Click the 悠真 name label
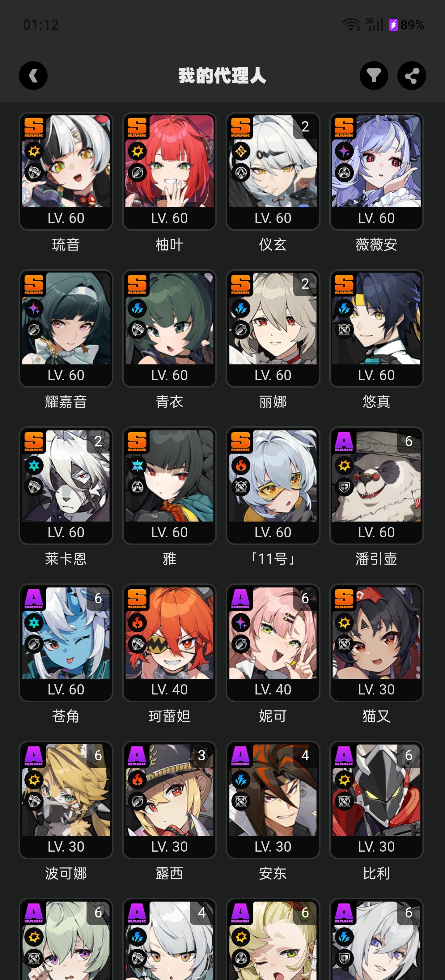445x980 pixels. (376, 402)
